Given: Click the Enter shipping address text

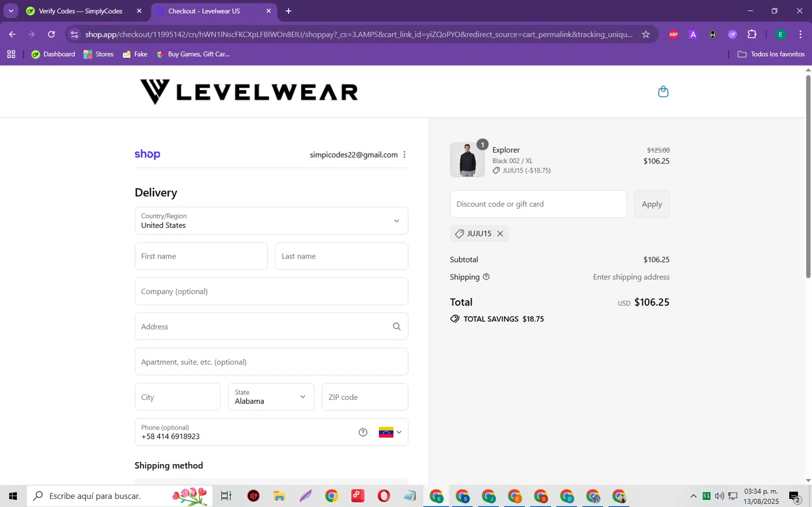Looking at the screenshot, I should click(631, 276).
